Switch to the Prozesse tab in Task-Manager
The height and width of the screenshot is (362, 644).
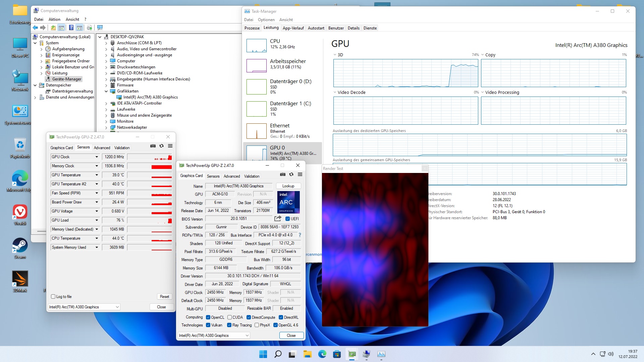252,28
